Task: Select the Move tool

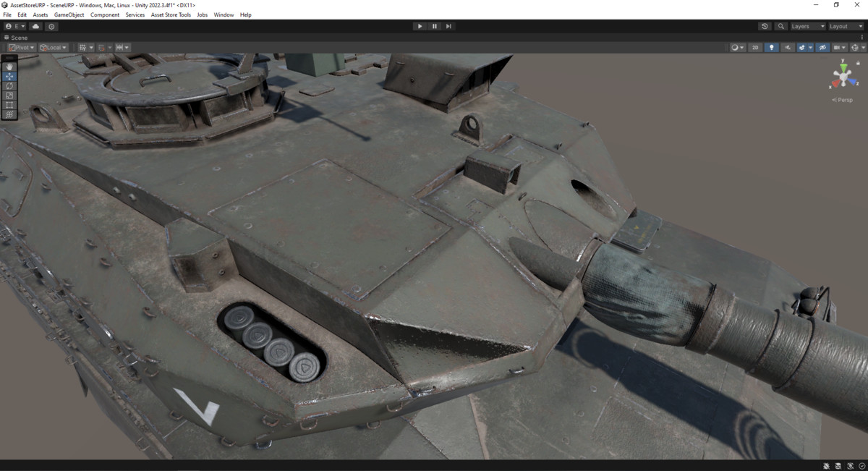Action: (9, 77)
